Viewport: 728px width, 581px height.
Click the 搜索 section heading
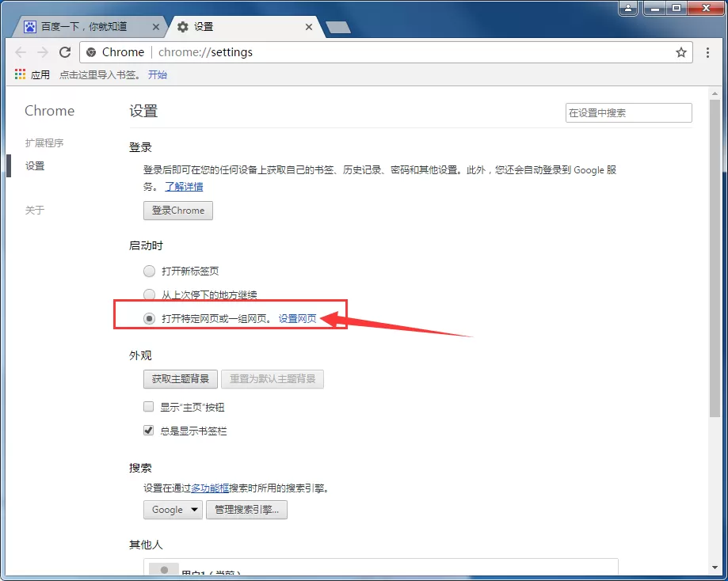click(x=140, y=468)
